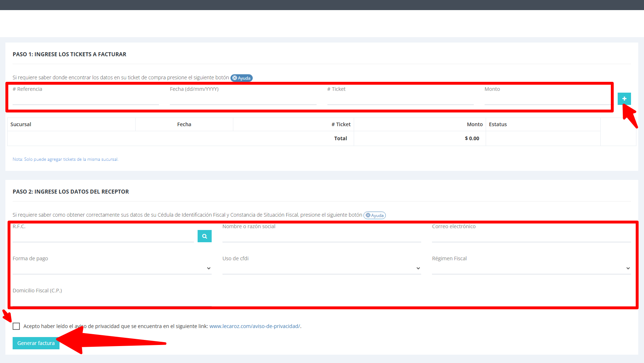Click the Domicilio Fiscal (C.P.) field

pyautogui.click(x=112, y=300)
